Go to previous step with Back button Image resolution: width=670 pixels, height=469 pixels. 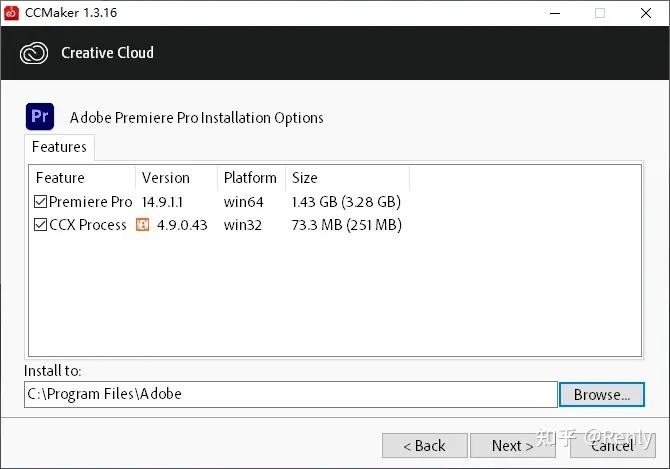425,446
